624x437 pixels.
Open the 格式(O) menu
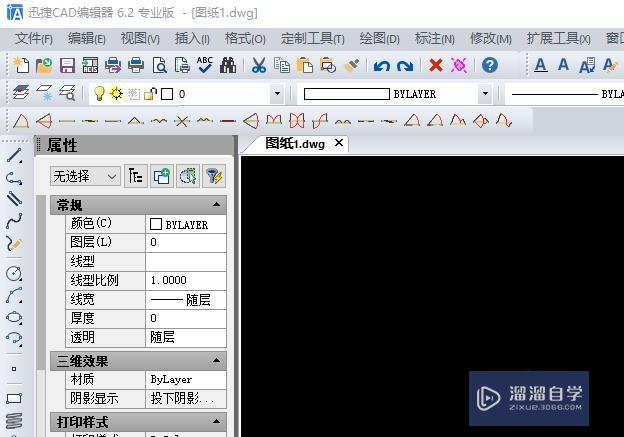pos(245,39)
